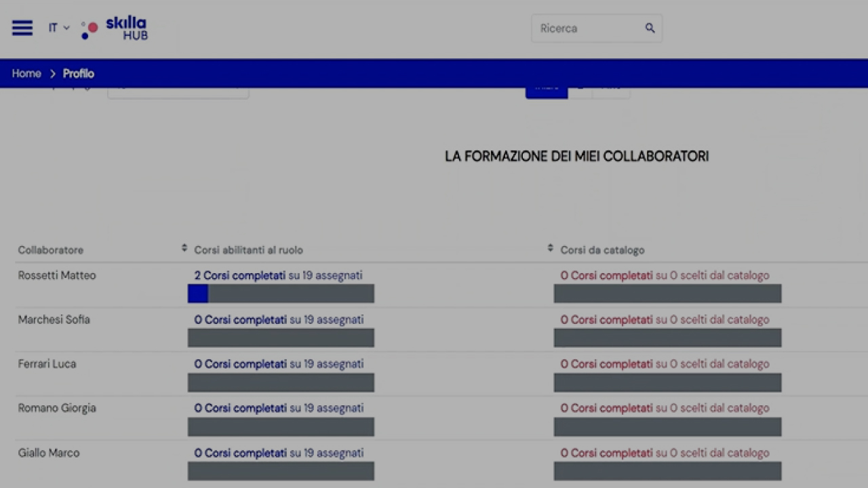This screenshot has height=488, width=868.
Task: Type in the Ricerca search field
Action: [587, 28]
